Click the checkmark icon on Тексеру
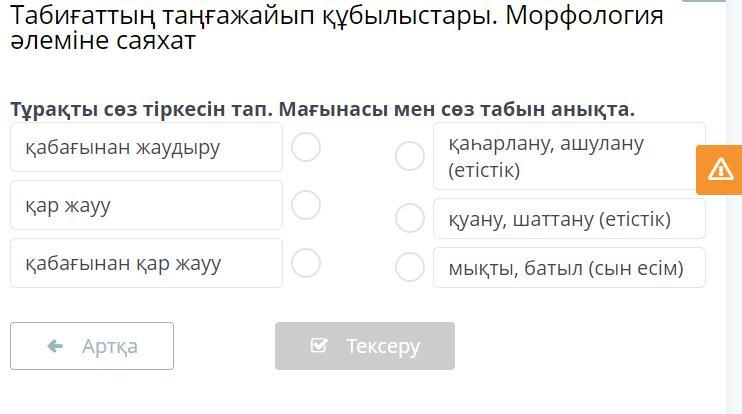This screenshot has height=414, width=742. coord(319,346)
